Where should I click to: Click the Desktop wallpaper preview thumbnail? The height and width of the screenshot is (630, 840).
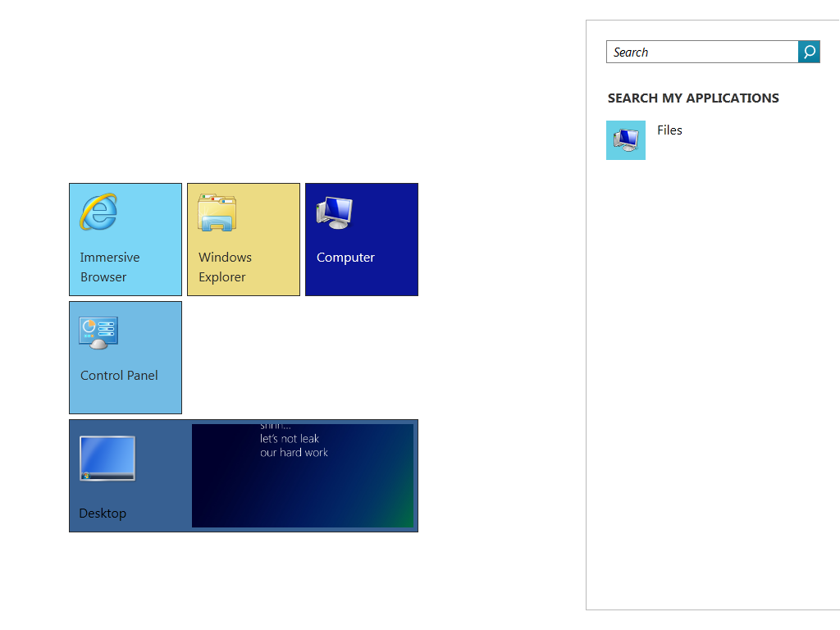point(303,476)
